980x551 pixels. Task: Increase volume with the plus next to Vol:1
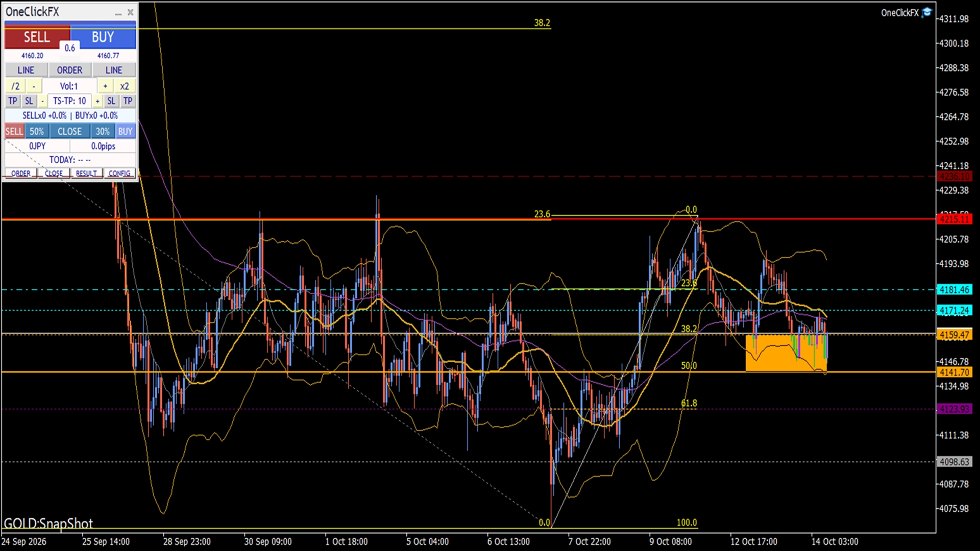click(105, 86)
